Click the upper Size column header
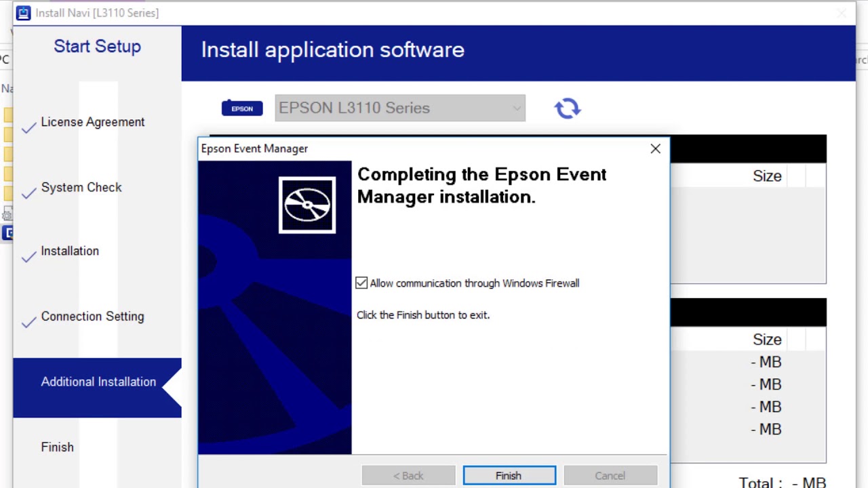The width and height of the screenshot is (868, 488). tap(767, 176)
